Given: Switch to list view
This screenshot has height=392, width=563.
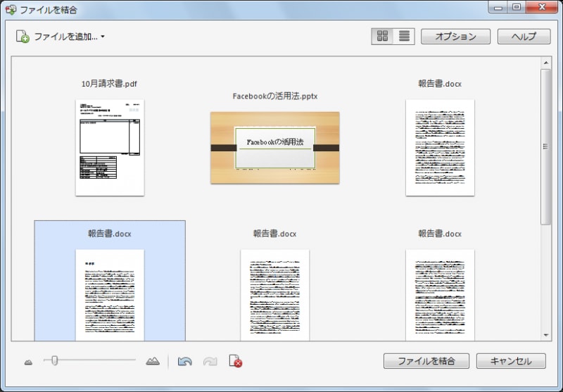Looking at the screenshot, I should 404,37.
